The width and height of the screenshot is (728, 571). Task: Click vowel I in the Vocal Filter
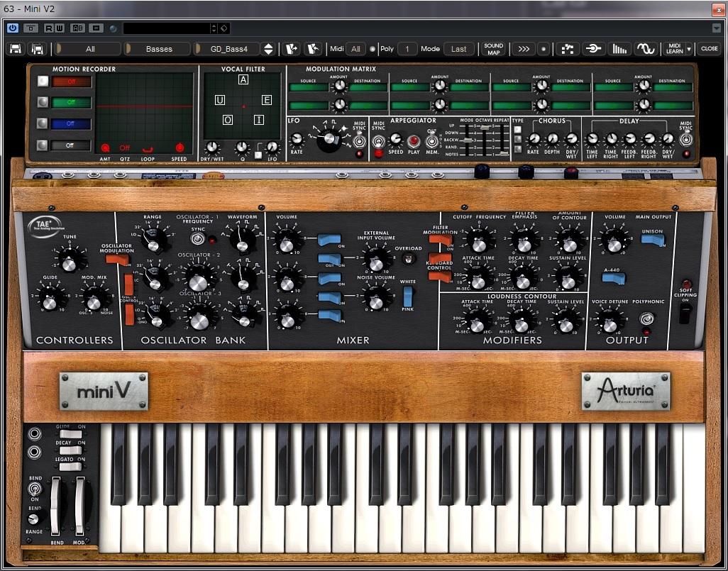coord(258,121)
